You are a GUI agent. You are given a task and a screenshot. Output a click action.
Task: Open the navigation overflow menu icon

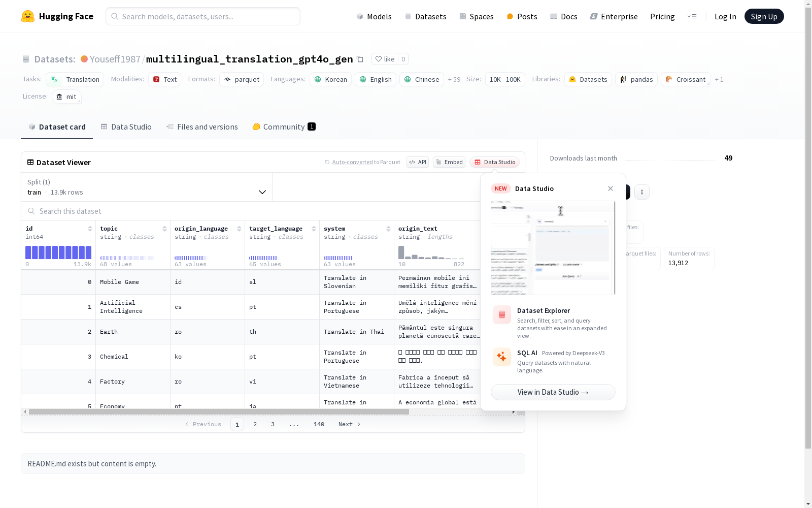coord(692,16)
